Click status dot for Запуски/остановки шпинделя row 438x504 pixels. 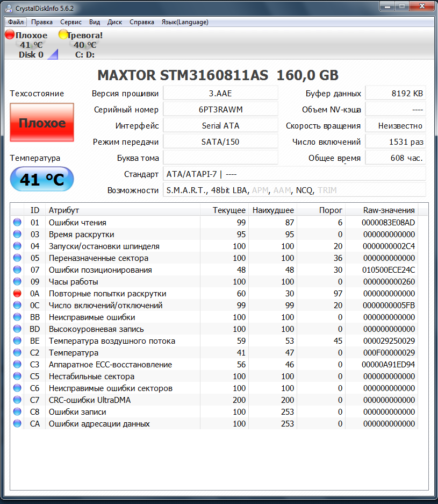click(x=17, y=246)
